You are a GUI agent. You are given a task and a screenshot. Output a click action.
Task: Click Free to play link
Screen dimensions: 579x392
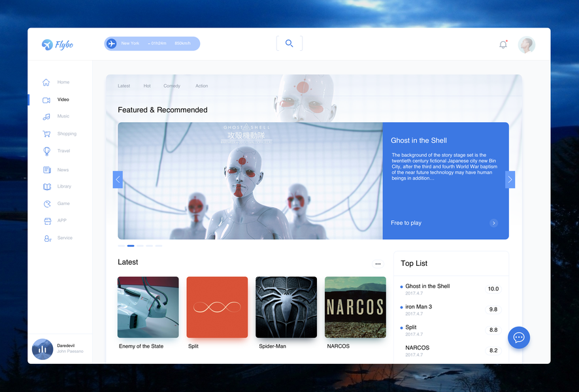tap(406, 223)
